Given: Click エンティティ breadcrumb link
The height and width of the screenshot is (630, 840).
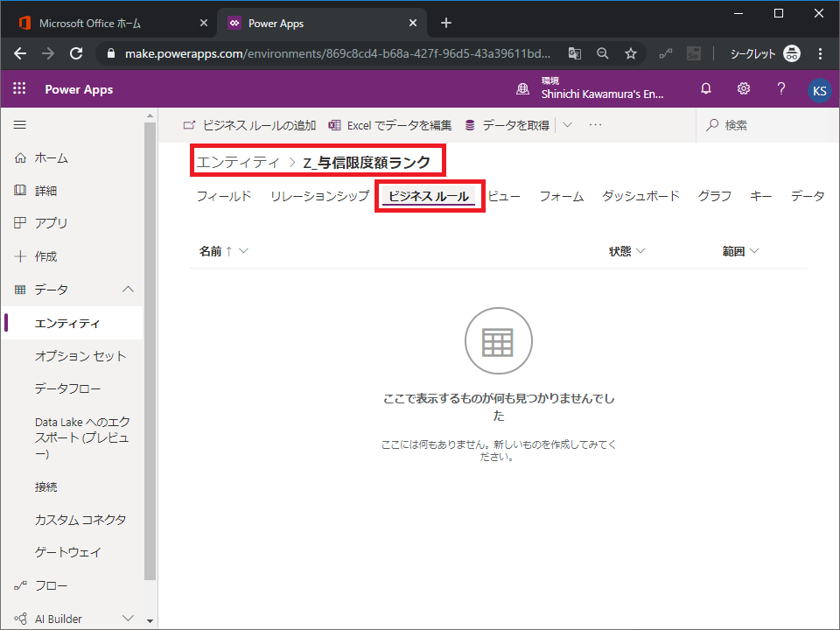Looking at the screenshot, I should click(x=238, y=162).
